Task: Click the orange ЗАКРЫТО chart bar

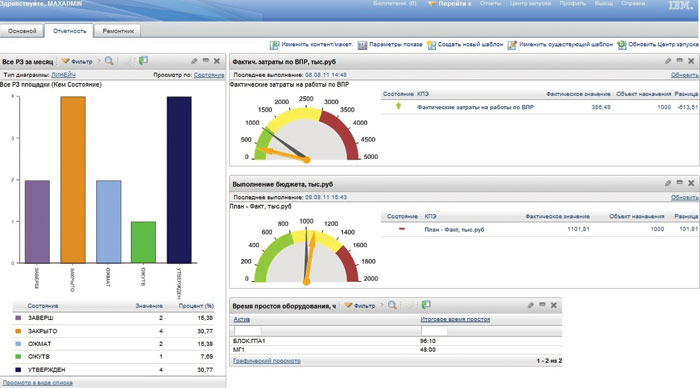Action: click(x=73, y=180)
